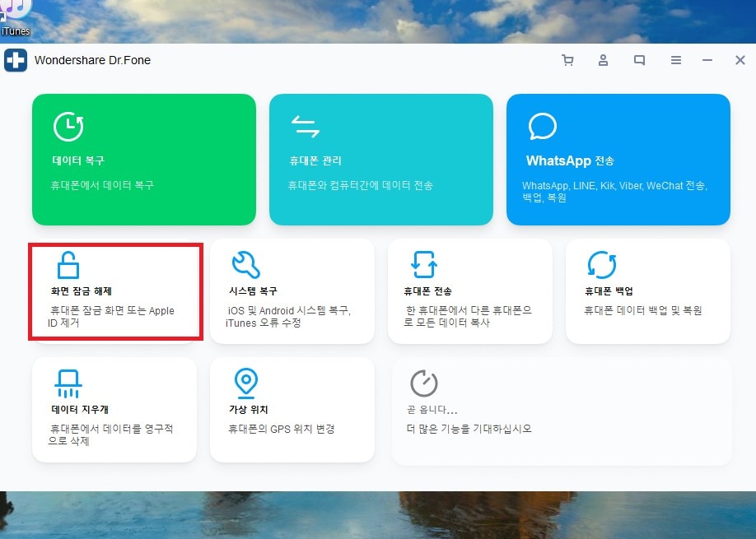Click the 휴대폰에서 데이터 복구 description

coord(102,185)
